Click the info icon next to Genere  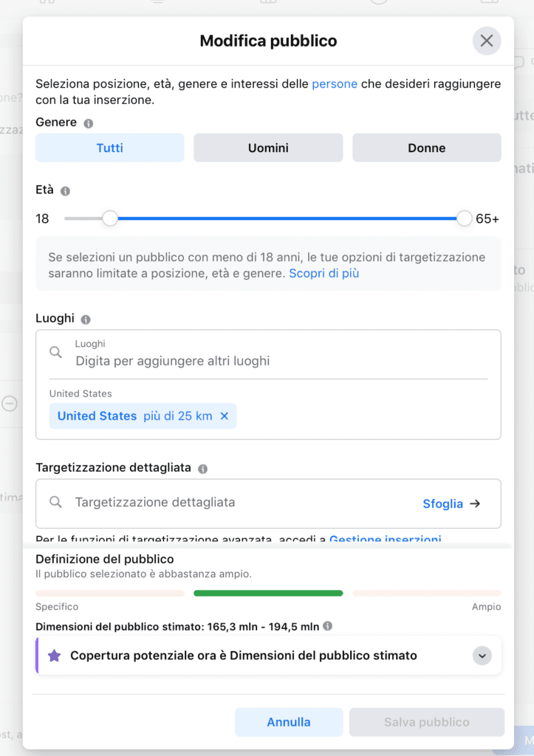(89, 123)
